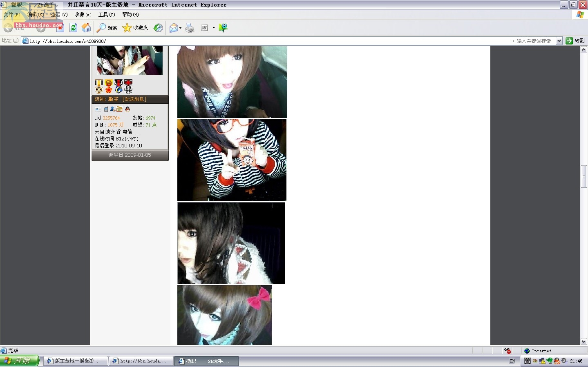
Task: Switch to 撤职 2b选手 taskbar window
Action: 207,361
